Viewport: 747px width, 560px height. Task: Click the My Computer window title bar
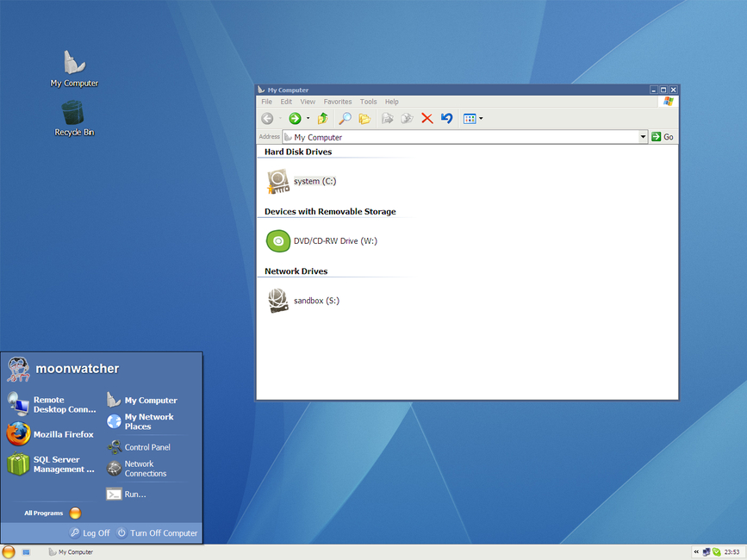(452, 90)
